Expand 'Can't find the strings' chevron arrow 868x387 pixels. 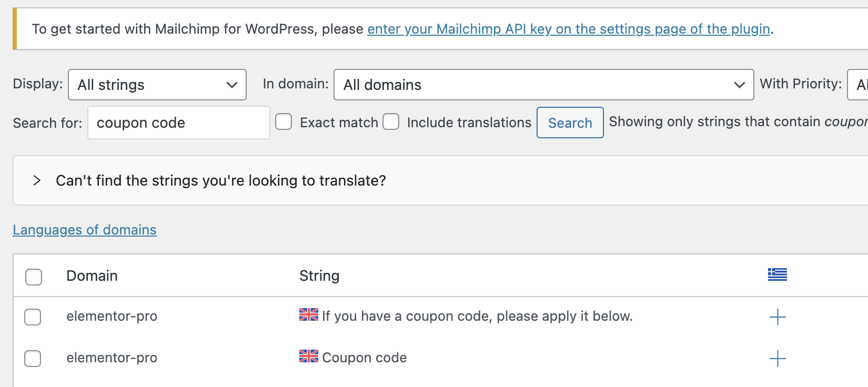(37, 180)
